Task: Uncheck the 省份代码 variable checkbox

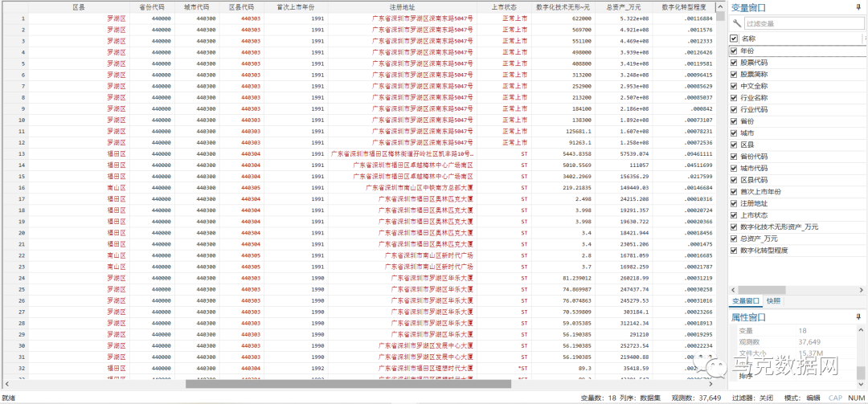Action: click(734, 157)
